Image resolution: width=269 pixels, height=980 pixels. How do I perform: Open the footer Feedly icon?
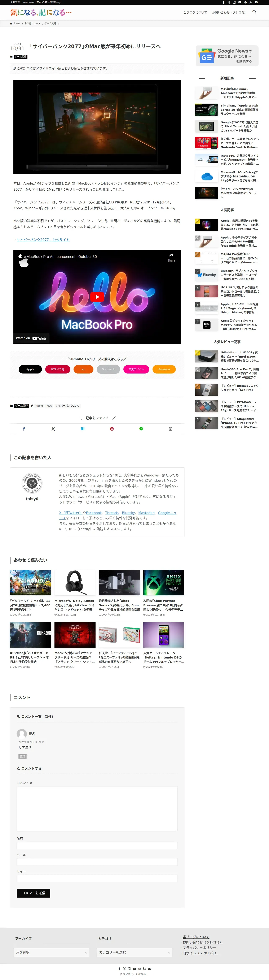click(140, 969)
